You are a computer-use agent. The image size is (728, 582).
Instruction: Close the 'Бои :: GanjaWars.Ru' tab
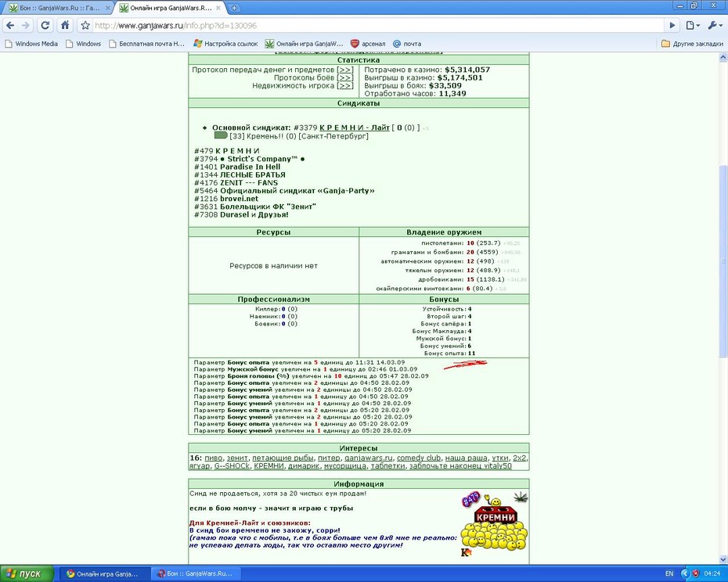click(108, 8)
